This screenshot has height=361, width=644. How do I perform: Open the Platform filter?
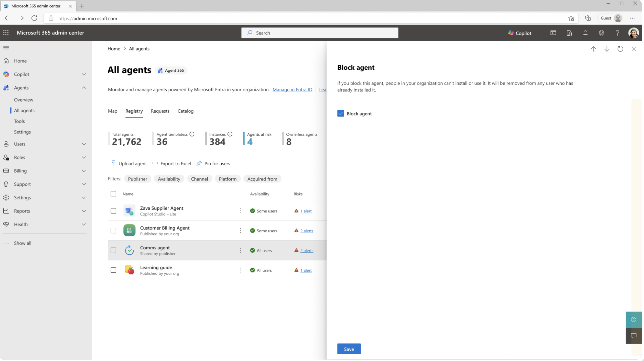point(228,179)
